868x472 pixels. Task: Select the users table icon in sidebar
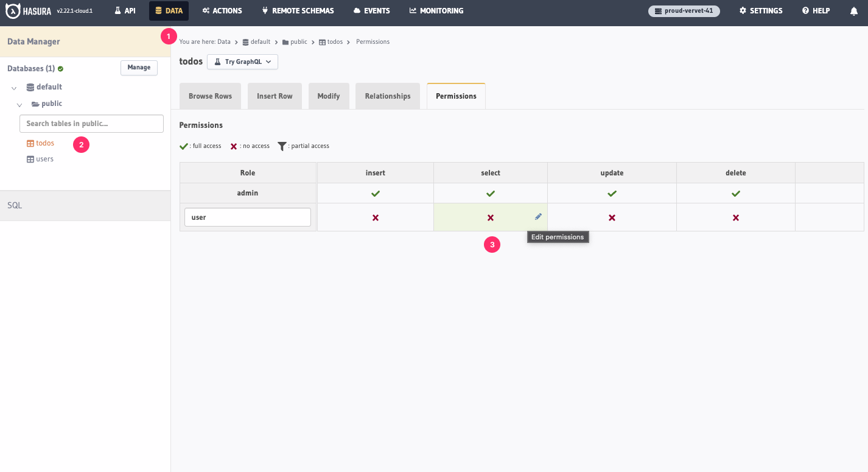[29, 158]
